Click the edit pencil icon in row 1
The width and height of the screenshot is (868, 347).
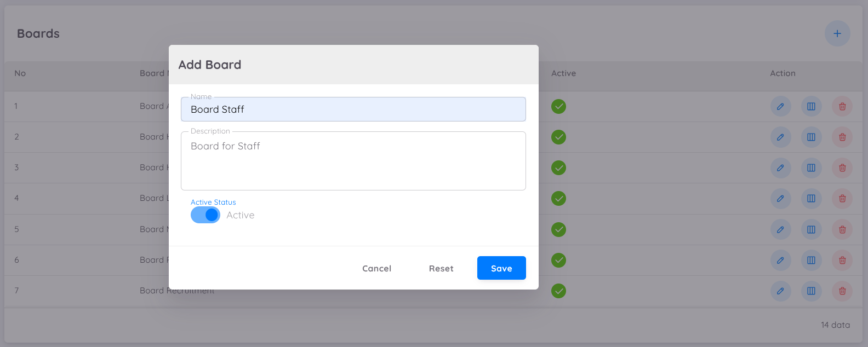[x=780, y=106]
